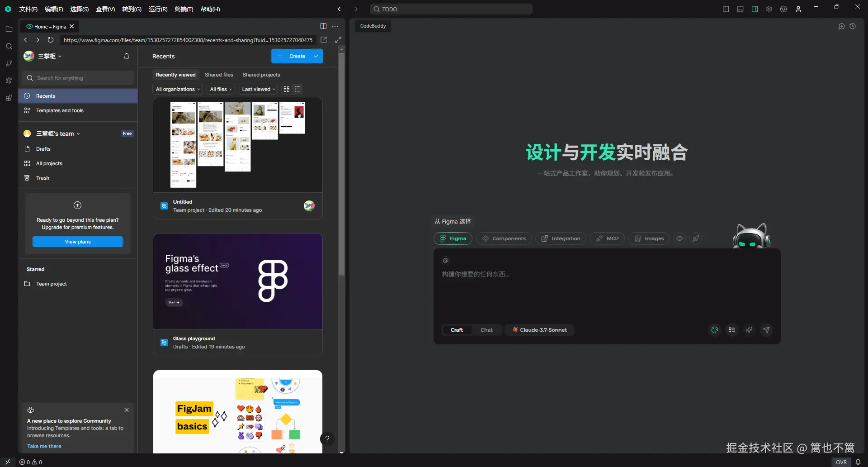The image size is (868, 467).
Task: Open the All organizations filter dropdown
Action: pos(178,89)
